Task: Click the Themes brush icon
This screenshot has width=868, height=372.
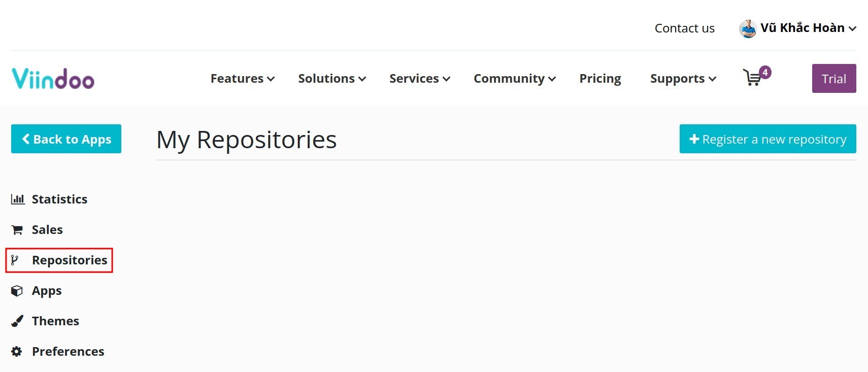Action: tap(17, 321)
